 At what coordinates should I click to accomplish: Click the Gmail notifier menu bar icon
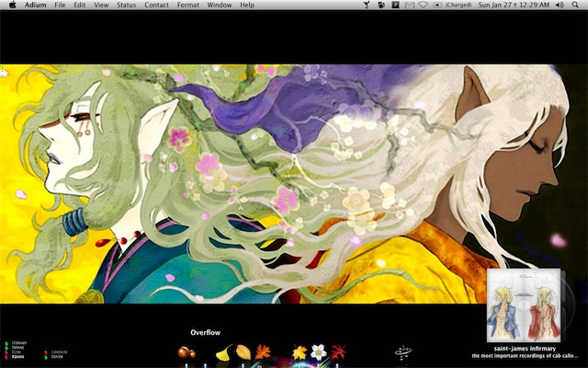[x=410, y=5]
